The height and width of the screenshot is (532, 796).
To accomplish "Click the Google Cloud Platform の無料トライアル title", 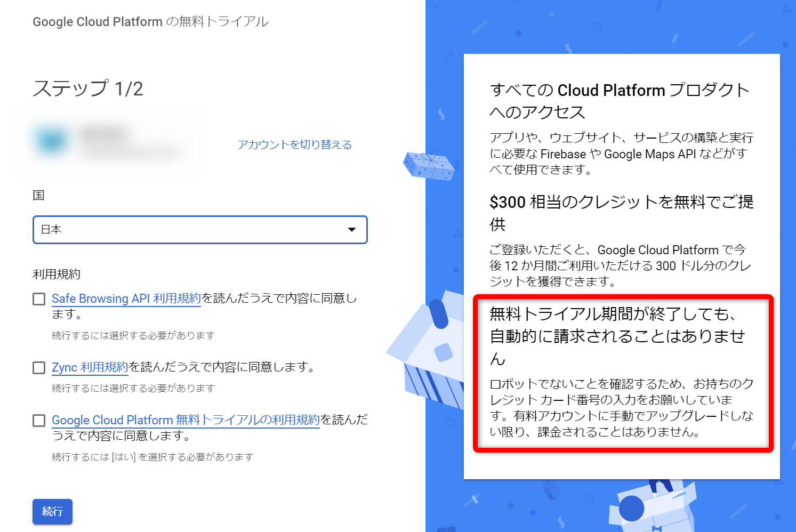I will tap(151, 22).
